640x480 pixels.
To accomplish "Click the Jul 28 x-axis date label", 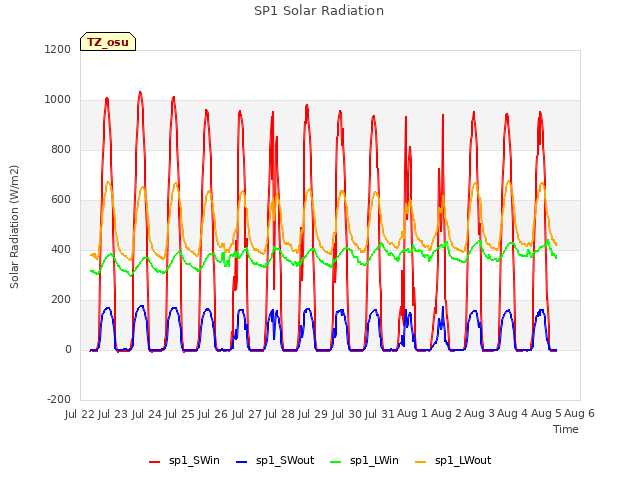I will click(280, 414).
